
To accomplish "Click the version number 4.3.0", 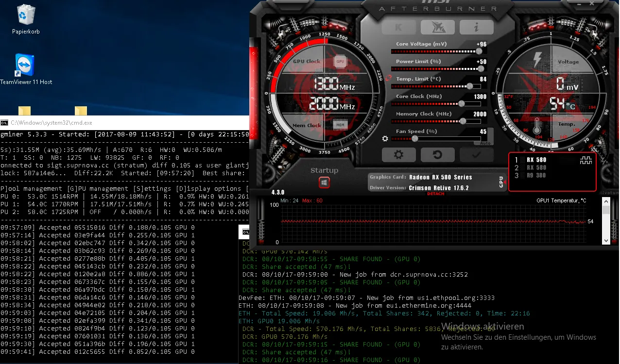I will tap(278, 192).
